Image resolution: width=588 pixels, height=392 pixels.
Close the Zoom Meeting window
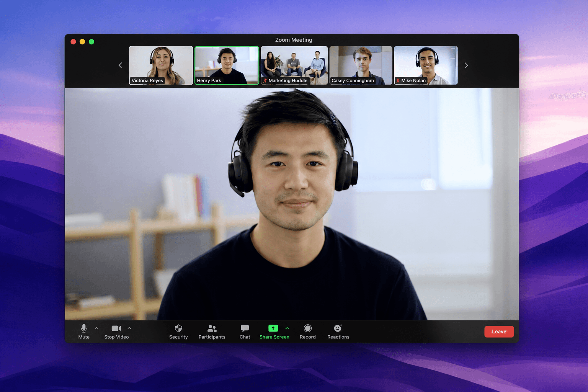[x=73, y=42]
